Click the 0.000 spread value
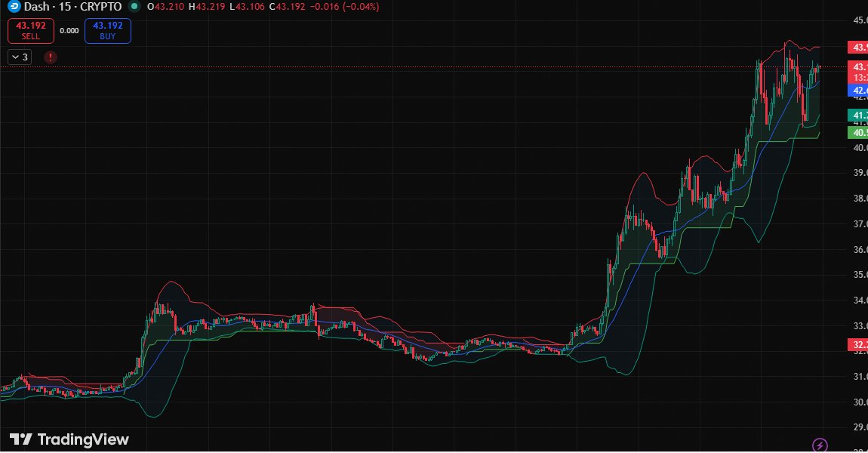868x453 pixels. point(69,31)
